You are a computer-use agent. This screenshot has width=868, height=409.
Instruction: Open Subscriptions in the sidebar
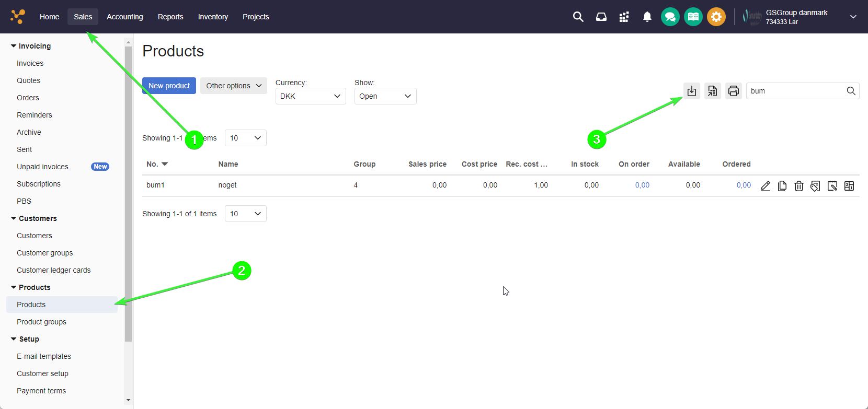[x=38, y=184]
